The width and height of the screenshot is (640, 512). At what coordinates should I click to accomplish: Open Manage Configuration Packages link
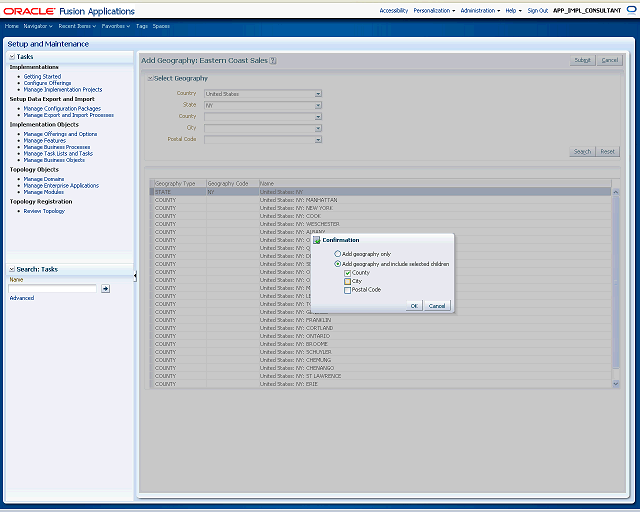point(62,109)
